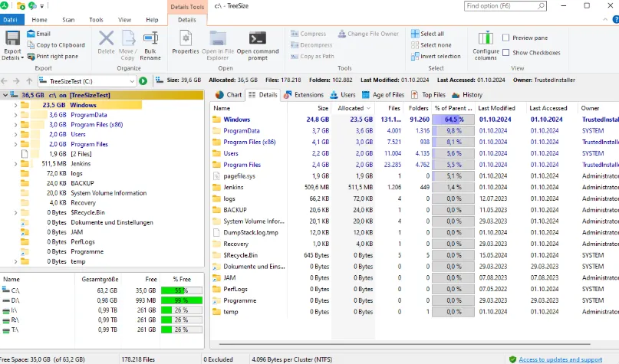
Task: Go up one folder level
Action: coord(29,80)
